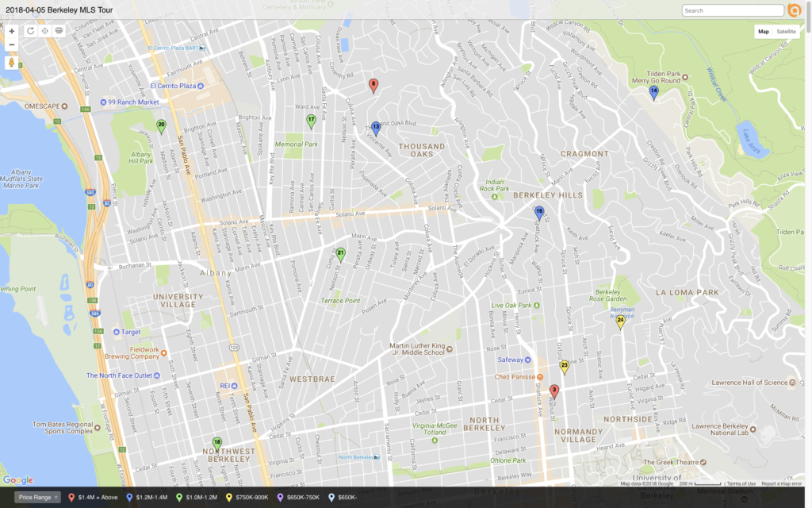Screen dimensions: 812x508
Task: Click the tour title '2018-04-05 Berkeley MLS Tour'
Action: point(59,10)
